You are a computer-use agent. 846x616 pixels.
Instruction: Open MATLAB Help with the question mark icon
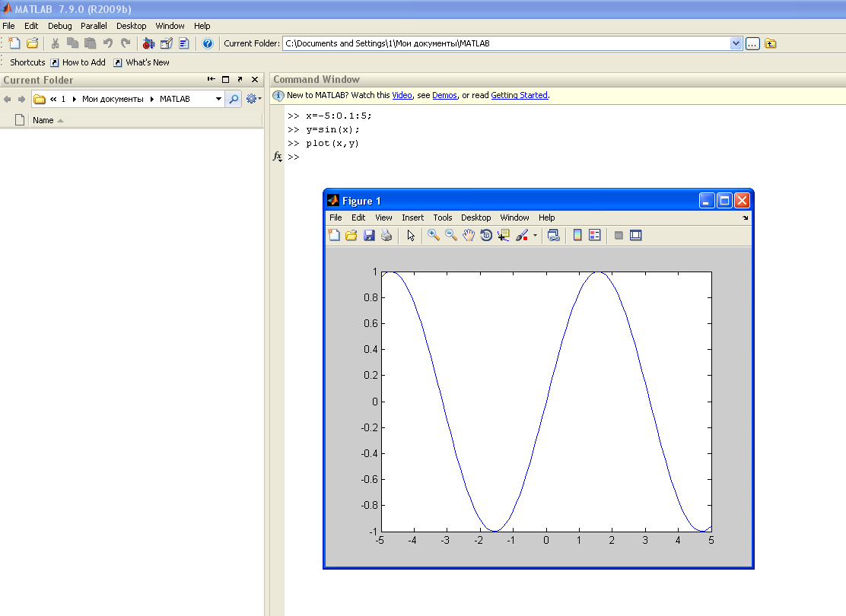[x=207, y=43]
